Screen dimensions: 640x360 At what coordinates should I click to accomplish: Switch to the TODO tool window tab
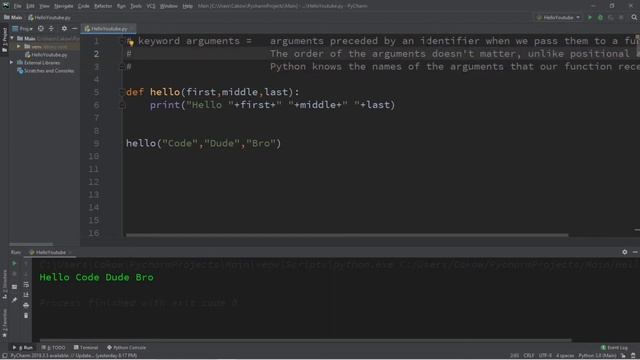53,348
